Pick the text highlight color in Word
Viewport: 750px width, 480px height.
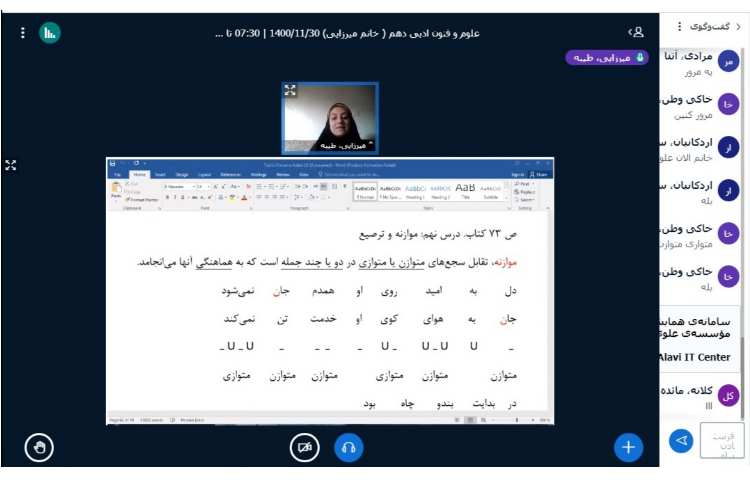click(x=233, y=197)
